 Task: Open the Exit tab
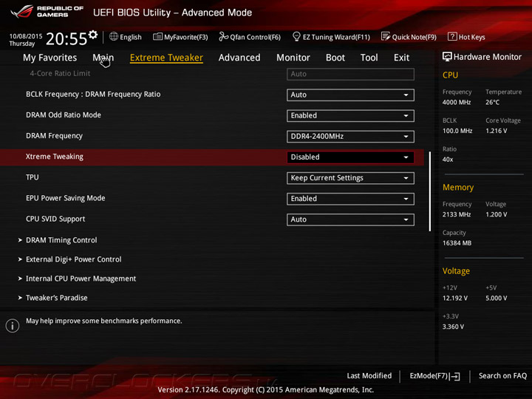pos(401,58)
